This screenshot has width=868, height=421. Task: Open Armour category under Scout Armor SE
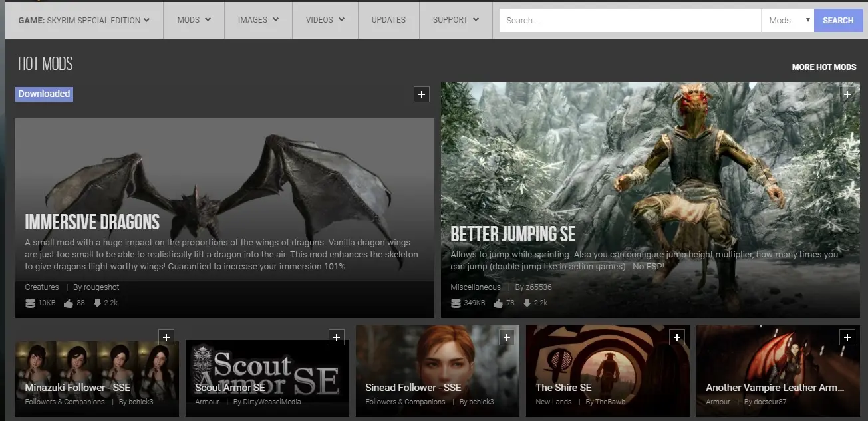pyautogui.click(x=208, y=402)
